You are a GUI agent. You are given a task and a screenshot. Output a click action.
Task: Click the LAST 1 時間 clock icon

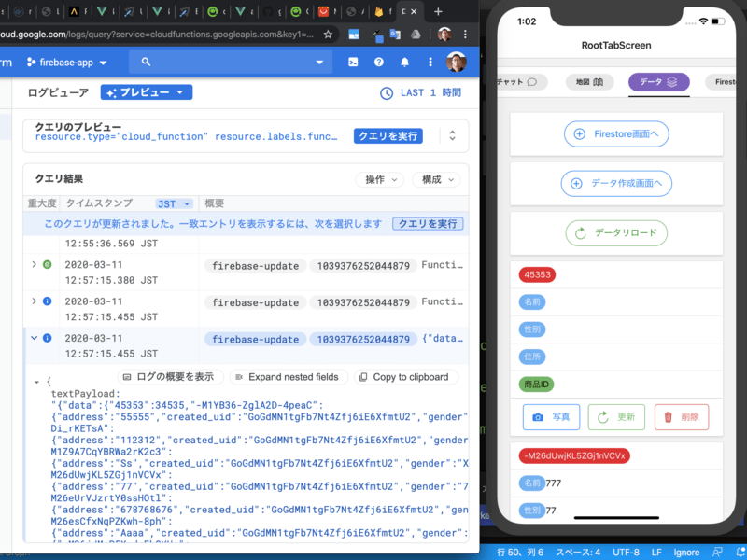pyautogui.click(x=387, y=93)
